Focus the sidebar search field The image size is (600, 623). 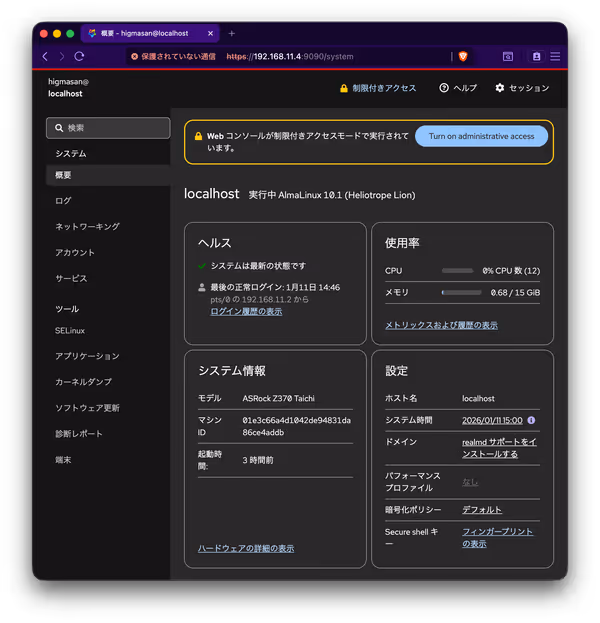pyautogui.click(x=108, y=128)
